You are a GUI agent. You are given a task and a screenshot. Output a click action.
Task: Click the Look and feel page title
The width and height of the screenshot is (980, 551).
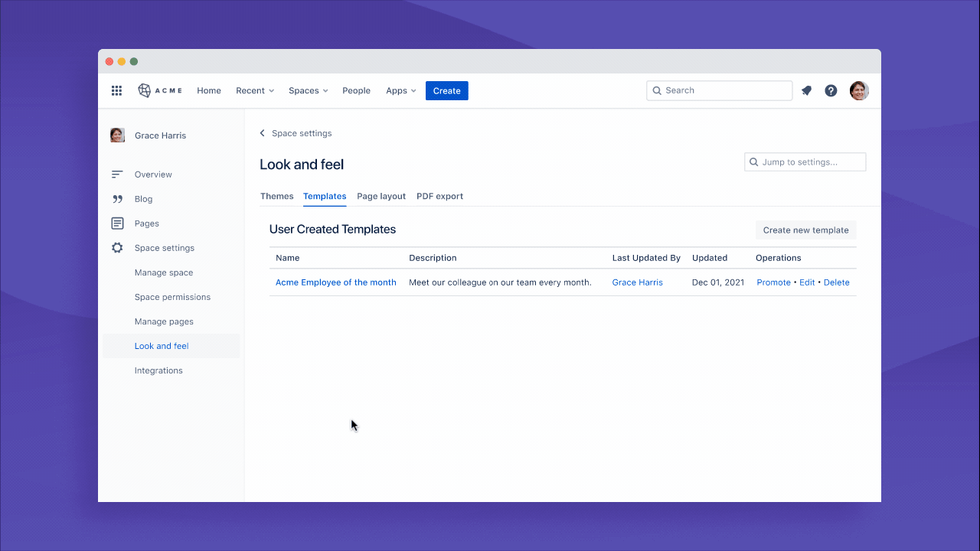coord(302,165)
